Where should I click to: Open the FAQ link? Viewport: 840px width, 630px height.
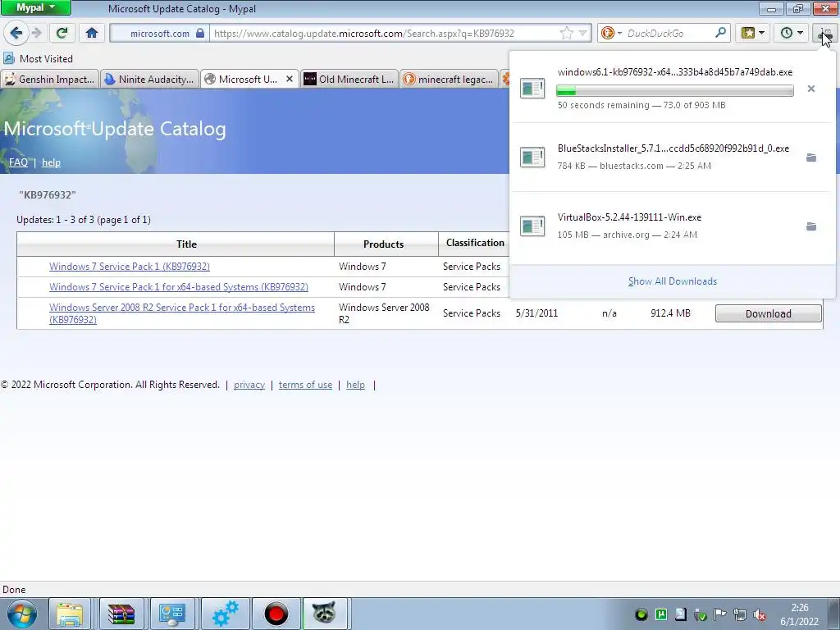18,162
